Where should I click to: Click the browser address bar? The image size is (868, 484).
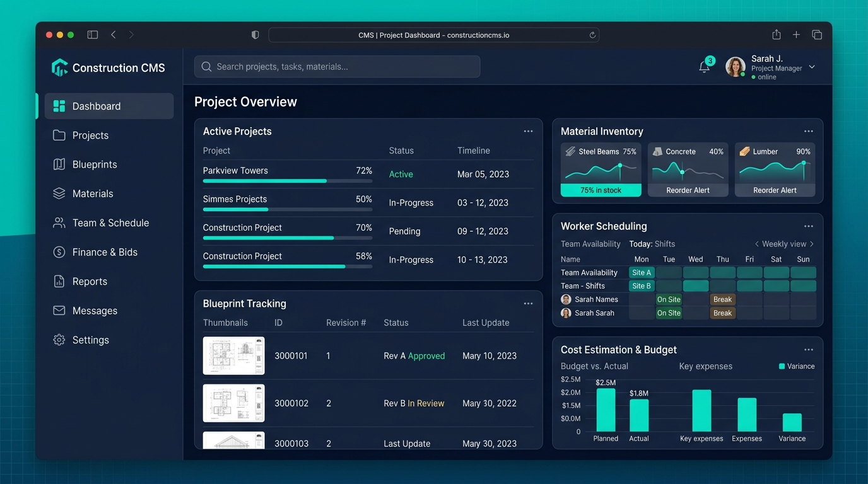[434, 35]
